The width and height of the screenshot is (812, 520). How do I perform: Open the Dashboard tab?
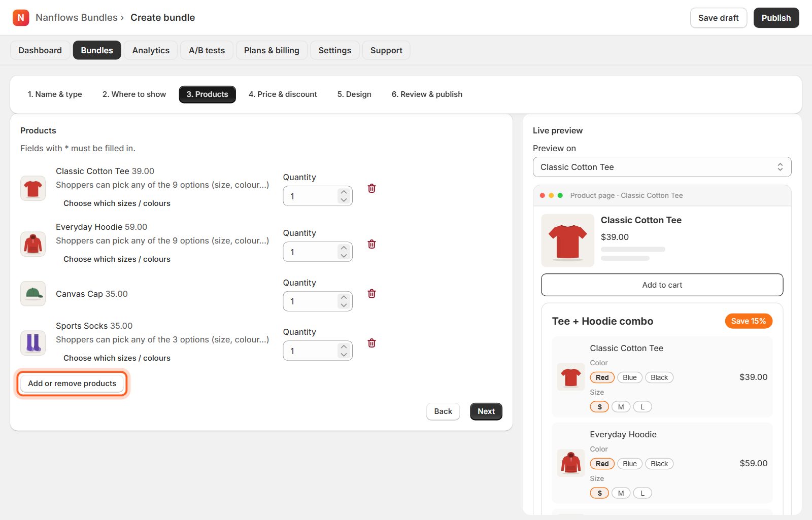pos(40,50)
